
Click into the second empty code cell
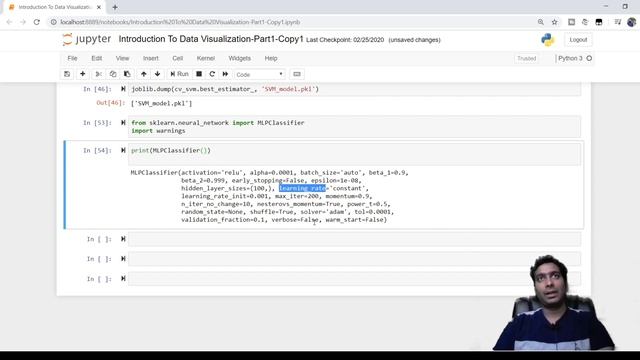click(x=354, y=259)
